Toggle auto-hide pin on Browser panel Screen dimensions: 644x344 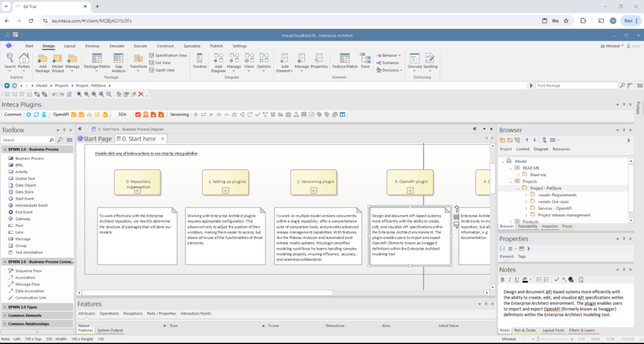pos(623,130)
